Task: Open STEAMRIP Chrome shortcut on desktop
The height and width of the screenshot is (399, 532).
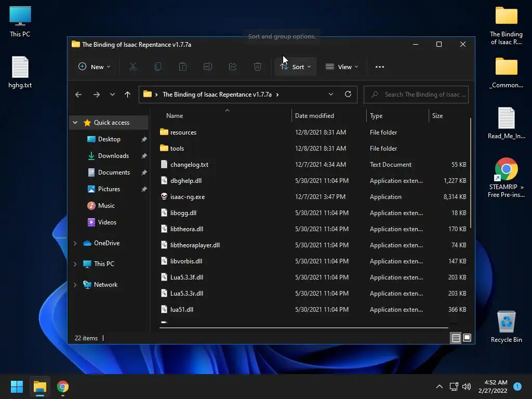Action: [506, 178]
